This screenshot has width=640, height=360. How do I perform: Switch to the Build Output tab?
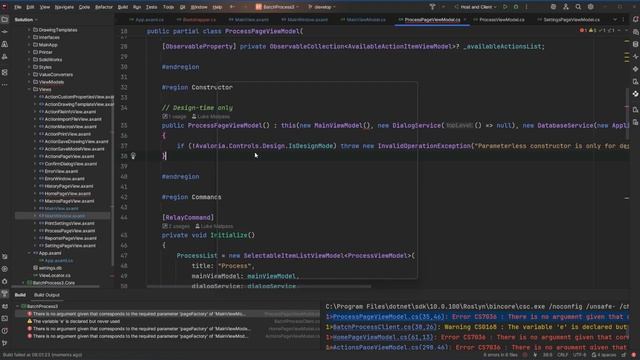47,295
